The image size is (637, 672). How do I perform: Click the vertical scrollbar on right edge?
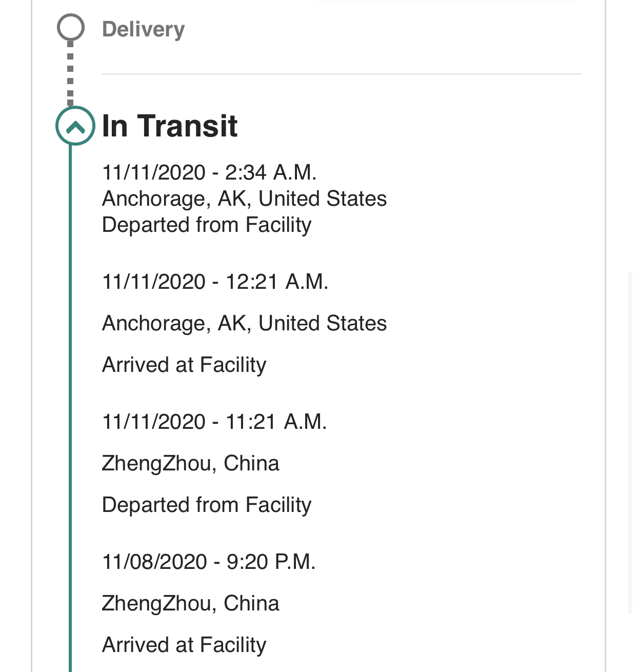pos(630,443)
